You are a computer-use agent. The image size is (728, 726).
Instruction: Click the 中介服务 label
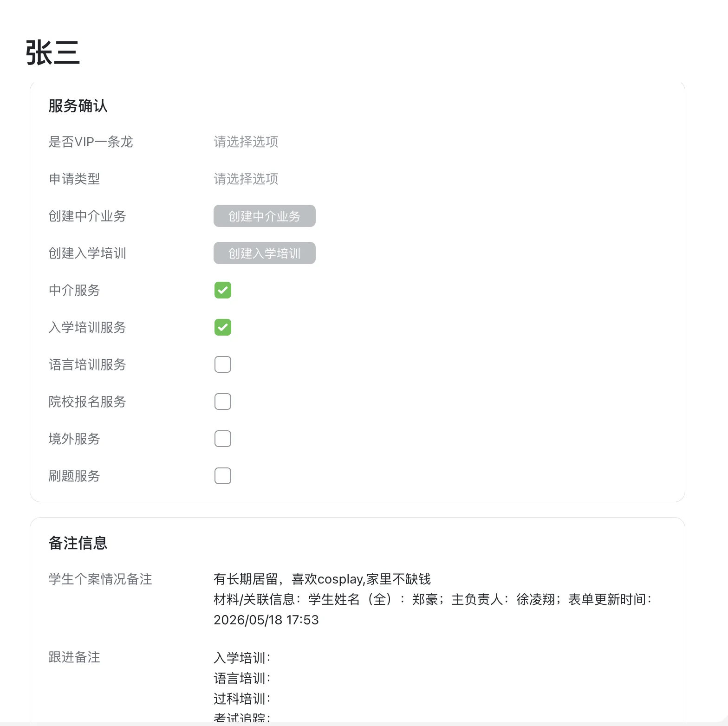(x=74, y=290)
